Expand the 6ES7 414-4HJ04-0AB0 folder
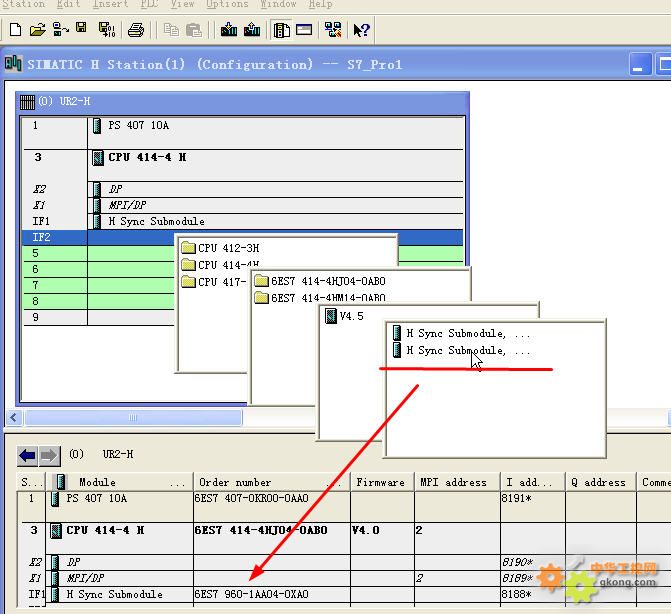Image resolution: width=671 pixels, height=614 pixels. (320, 281)
